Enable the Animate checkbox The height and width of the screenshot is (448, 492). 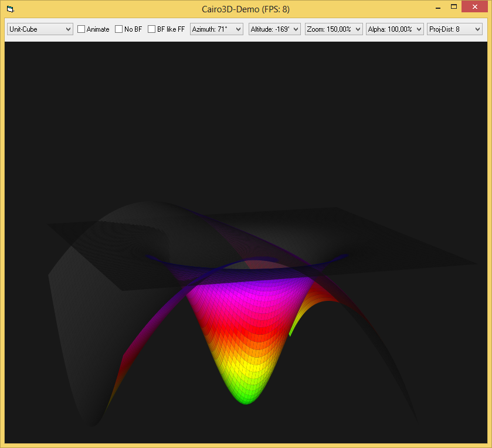[82, 29]
